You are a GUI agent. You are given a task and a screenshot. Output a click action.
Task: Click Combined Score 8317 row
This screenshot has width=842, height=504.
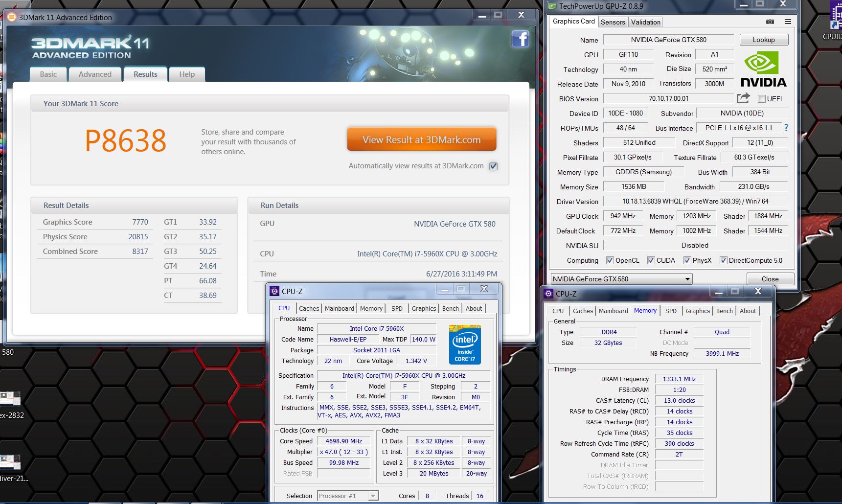95,251
